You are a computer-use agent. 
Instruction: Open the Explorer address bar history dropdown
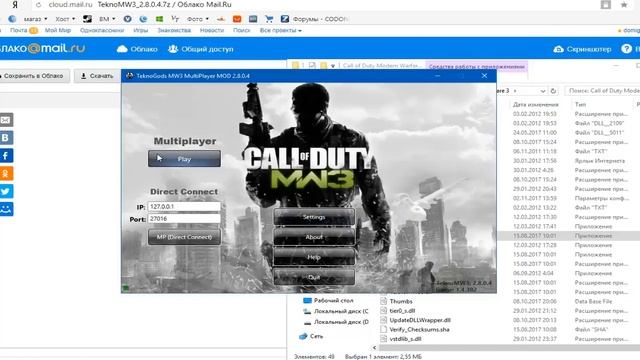542,91
